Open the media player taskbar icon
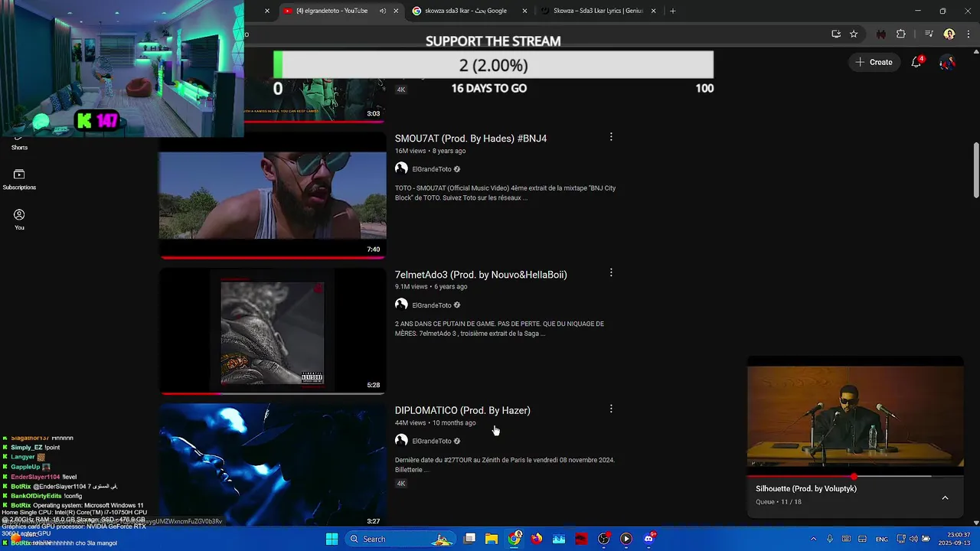This screenshot has height=551, width=980. pos(626,539)
